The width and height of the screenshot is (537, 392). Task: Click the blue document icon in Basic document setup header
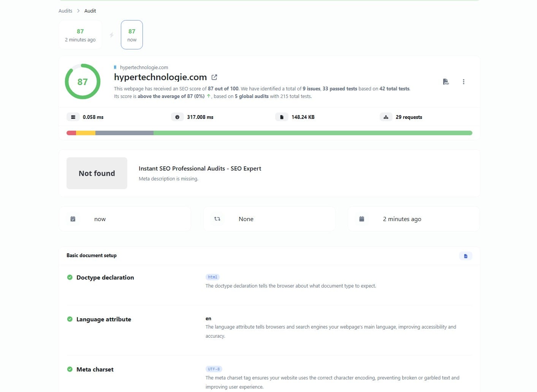click(x=466, y=256)
